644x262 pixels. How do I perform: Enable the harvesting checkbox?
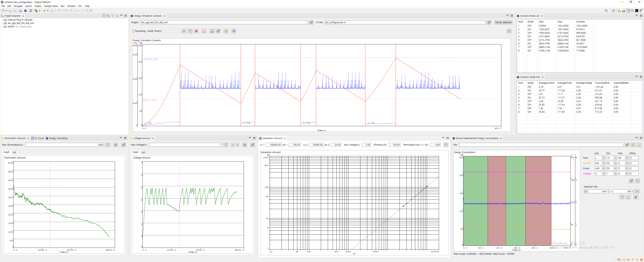pos(133,31)
